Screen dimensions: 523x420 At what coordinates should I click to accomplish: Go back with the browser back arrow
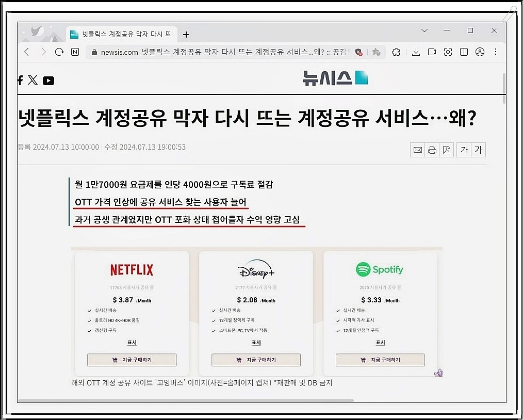tap(27, 52)
